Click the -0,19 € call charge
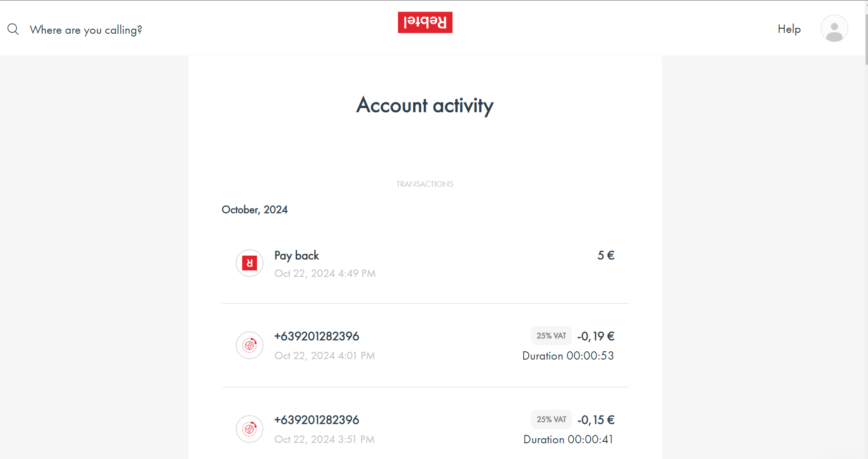The height and width of the screenshot is (459, 868). coord(596,337)
